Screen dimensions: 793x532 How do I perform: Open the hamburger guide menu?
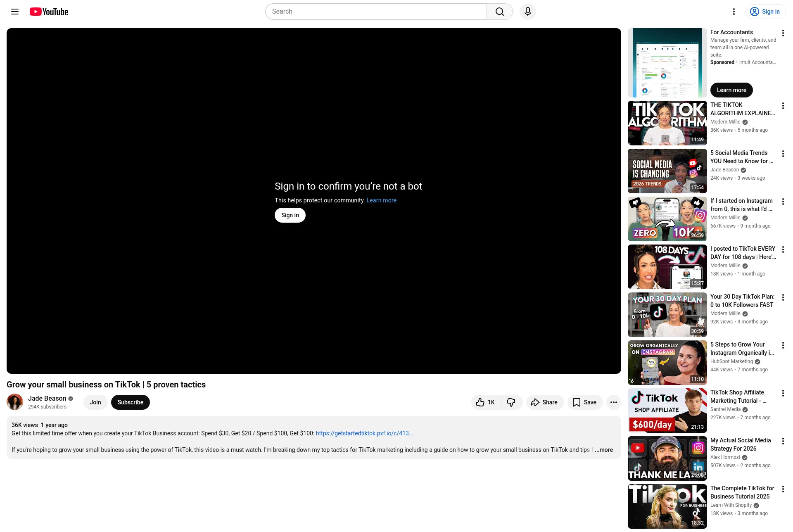point(15,12)
